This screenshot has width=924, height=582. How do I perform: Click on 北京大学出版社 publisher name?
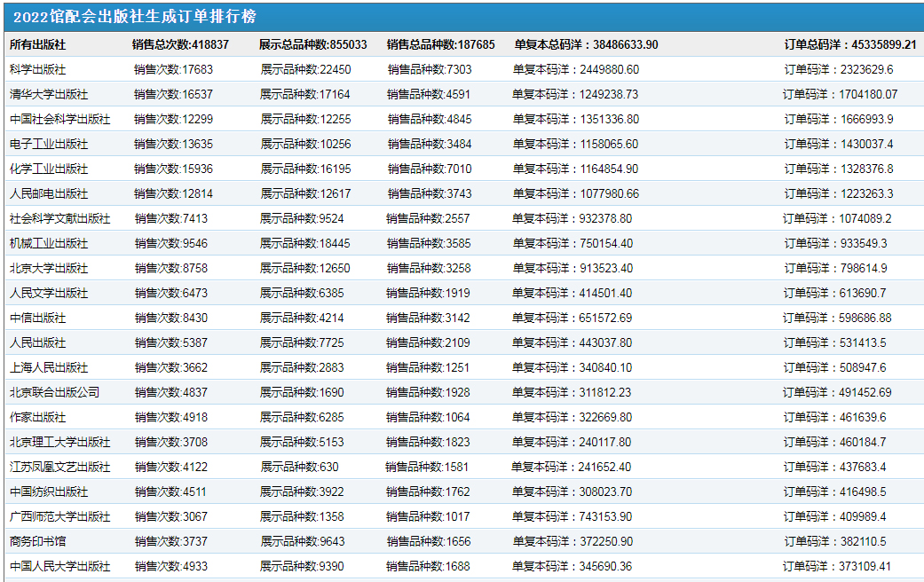tap(49, 268)
